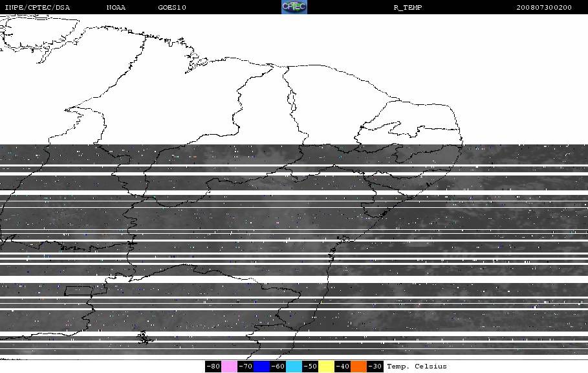Image resolution: width=588 pixels, height=373 pixels.
Task: Select the yellow -50 color swatch
Action: [326, 367]
